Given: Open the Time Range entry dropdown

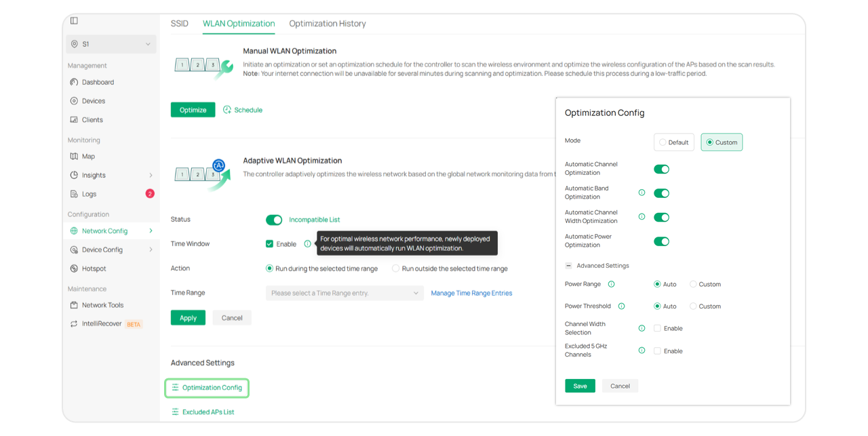Looking at the screenshot, I should (344, 293).
